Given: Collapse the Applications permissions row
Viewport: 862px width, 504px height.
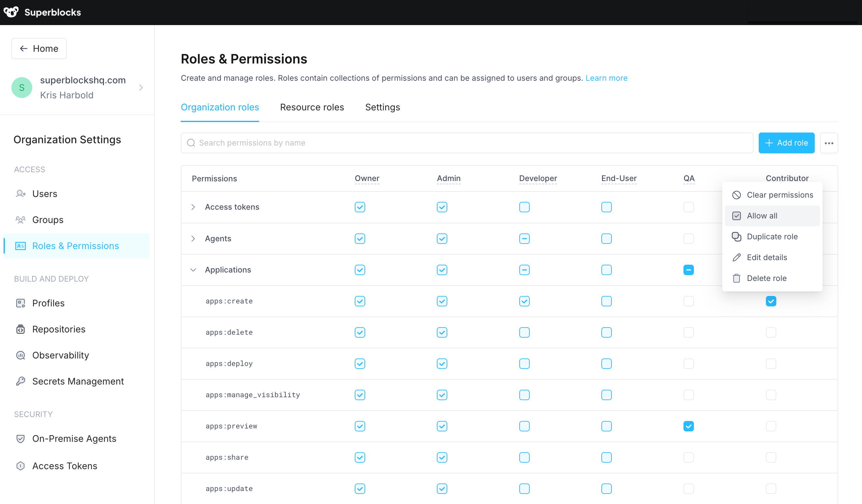Looking at the screenshot, I should tap(193, 269).
